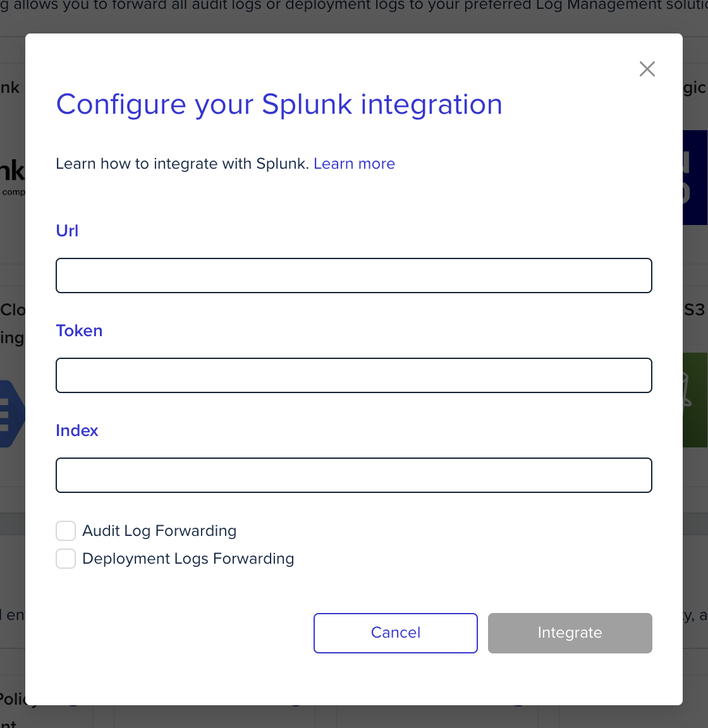The width and height of the screenshot is (708, 728).
Task: Cancel the Splunk integration setup
Action: (x=395, y=633)
